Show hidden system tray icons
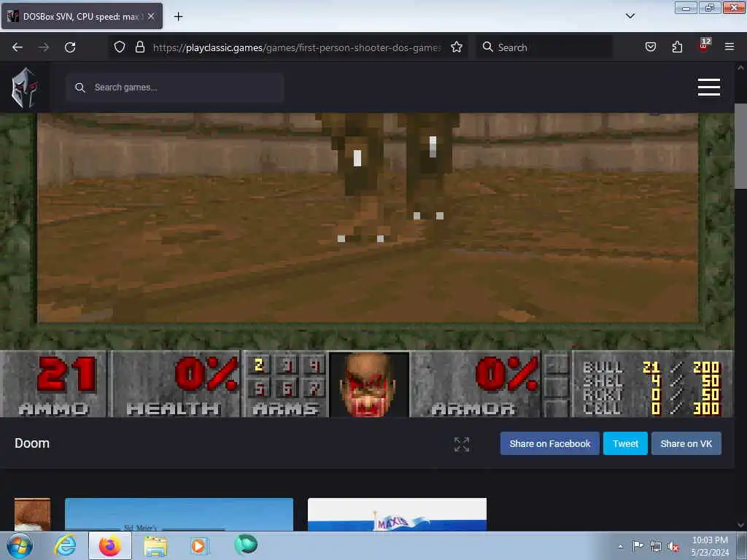This screenshot has height=560, width=747. 620,546
